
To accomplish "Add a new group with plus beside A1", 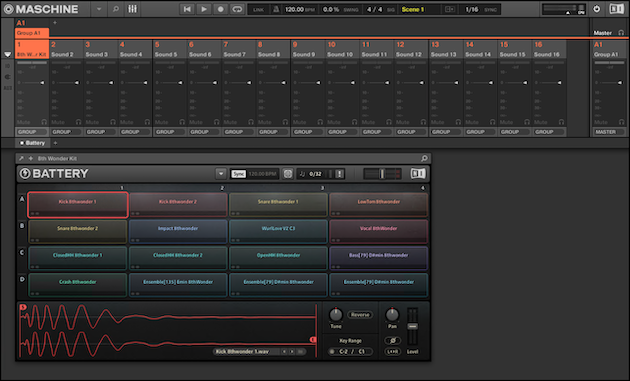I will pos(55,23).
